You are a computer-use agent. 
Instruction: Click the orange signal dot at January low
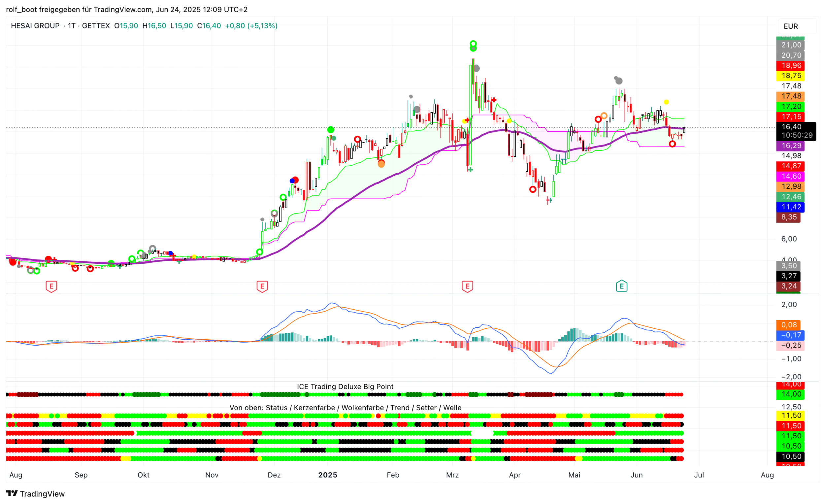click(x=381, y=164)
